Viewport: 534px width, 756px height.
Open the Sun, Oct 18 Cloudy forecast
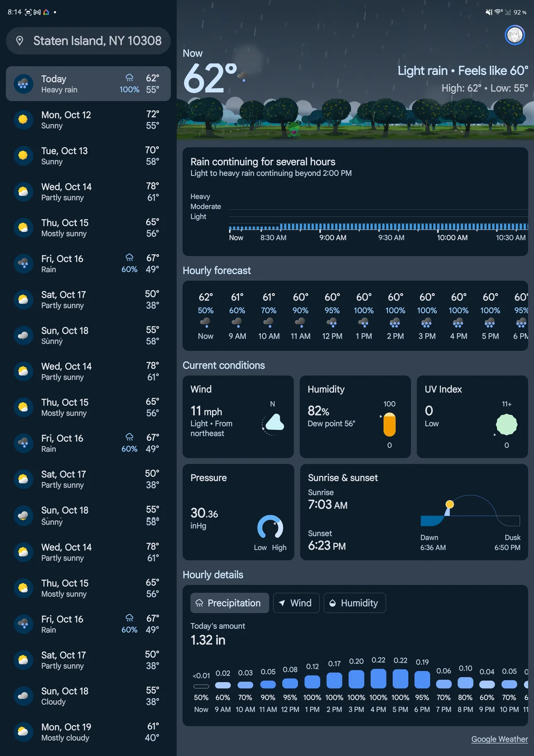point(88,696)
